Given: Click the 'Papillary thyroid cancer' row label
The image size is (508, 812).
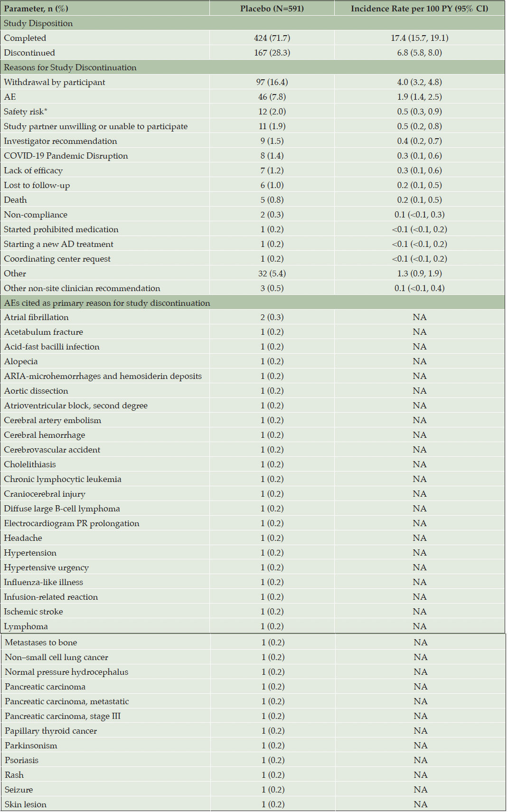Looking at the screenshot, I should (x=51, y=731).
